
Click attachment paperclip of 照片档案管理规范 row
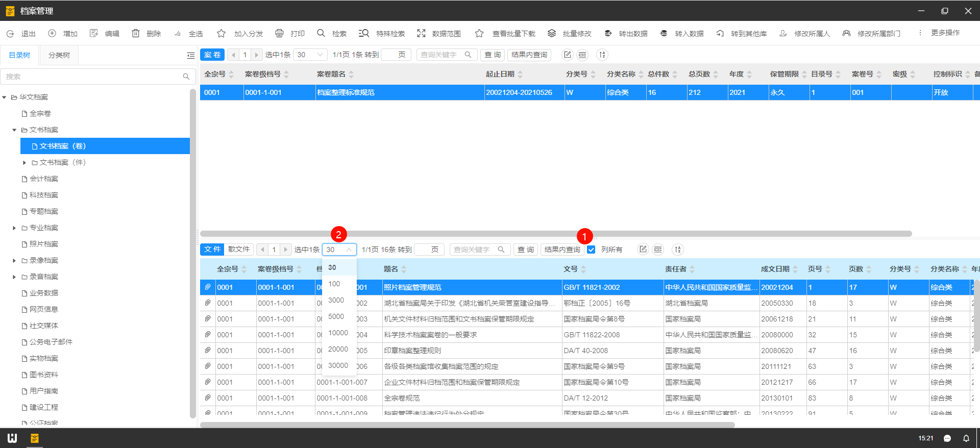(208, 287)
